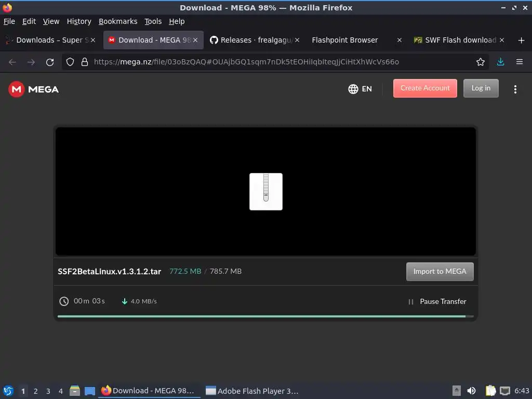Viewport: 532px width, 399px height.
Task: Open the system start menu icon
Action: point(8,391)
